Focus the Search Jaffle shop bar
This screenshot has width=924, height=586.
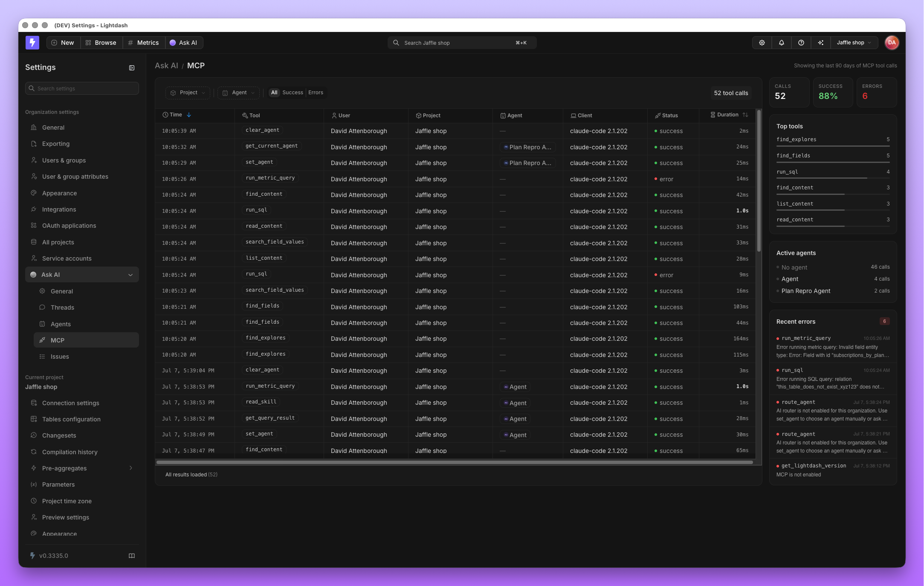coord(462,43)
